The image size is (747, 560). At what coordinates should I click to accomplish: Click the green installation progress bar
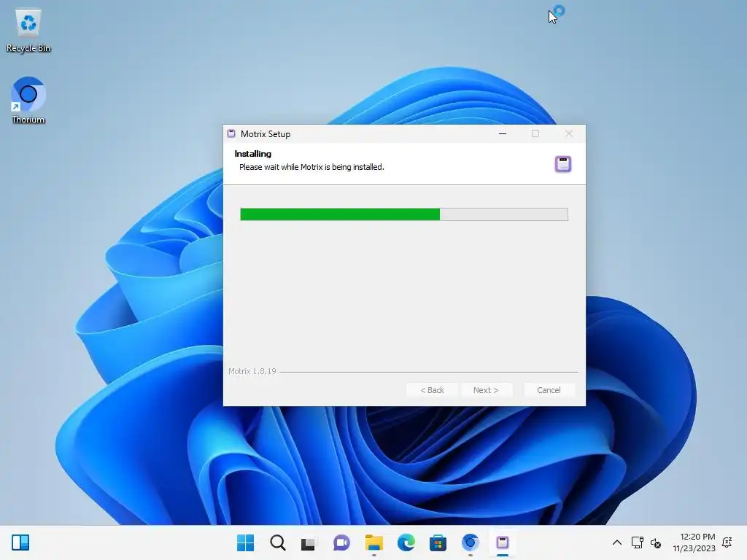[x=404, y=214]
